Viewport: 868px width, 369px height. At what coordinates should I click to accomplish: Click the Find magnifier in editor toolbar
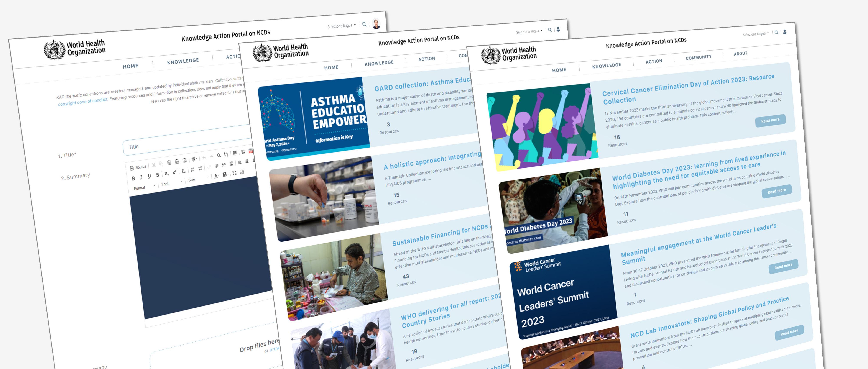point(219,155)
